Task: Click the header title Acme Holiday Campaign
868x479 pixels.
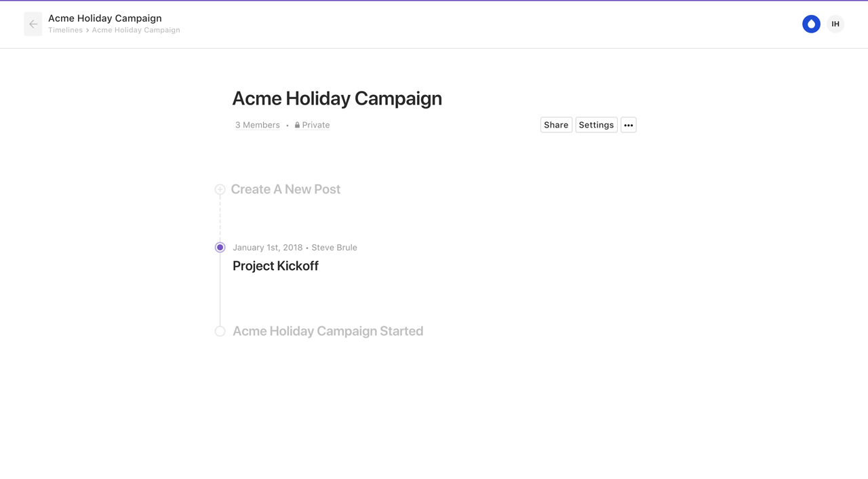Action: (x=105, y=18)
